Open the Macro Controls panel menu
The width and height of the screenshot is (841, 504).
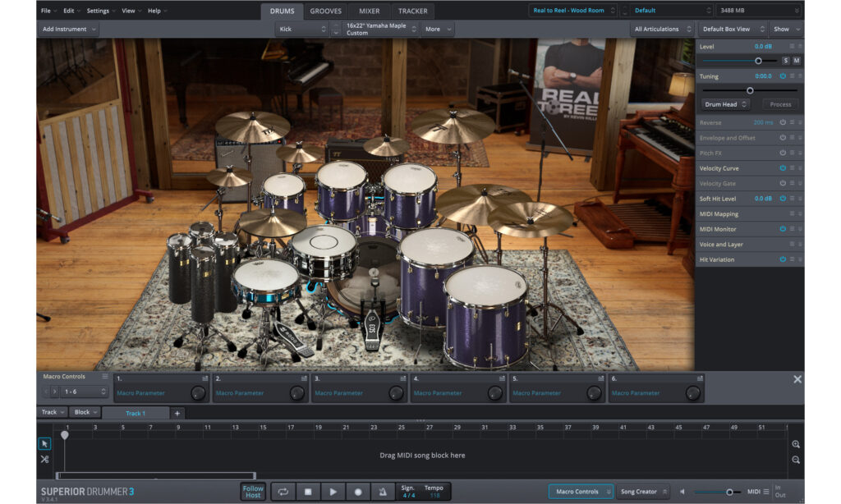pyautogui.click(x=105, y=377)
